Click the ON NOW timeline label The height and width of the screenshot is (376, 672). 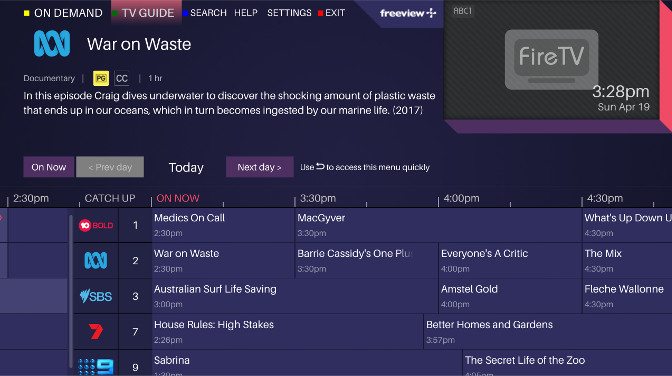point(178,199)
